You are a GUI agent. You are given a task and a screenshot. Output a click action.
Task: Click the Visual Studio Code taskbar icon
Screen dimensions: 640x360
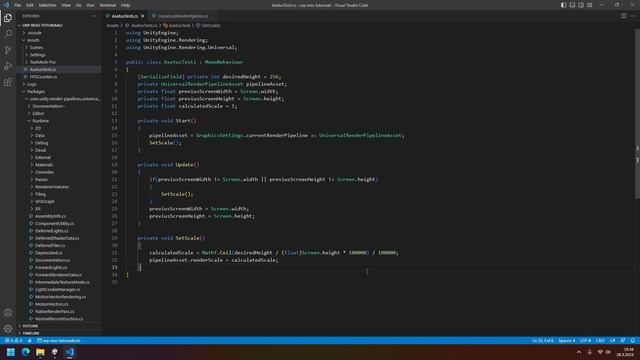pos(69,352)
